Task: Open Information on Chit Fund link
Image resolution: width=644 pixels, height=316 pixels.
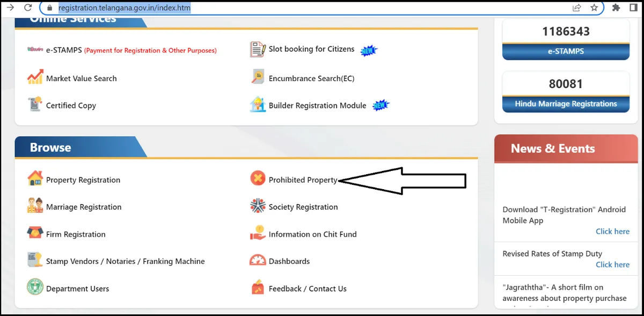Action: (x=312, y=234)
